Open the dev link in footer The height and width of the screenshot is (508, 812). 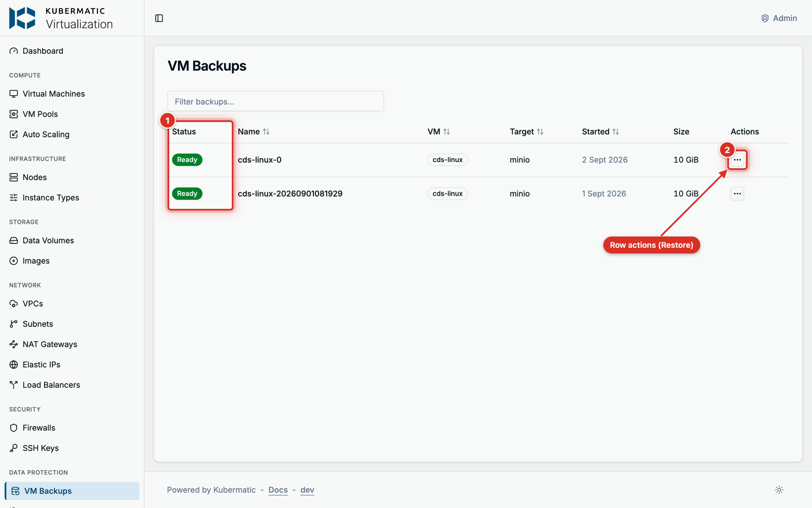pyautogui.click(x=307, y=490)
